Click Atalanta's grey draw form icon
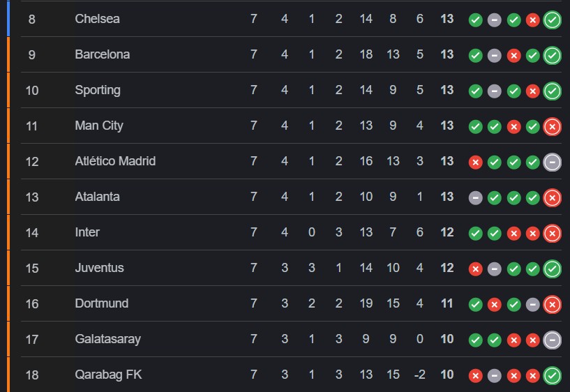This screenshot has width=570, height=392. coord(476,197)
